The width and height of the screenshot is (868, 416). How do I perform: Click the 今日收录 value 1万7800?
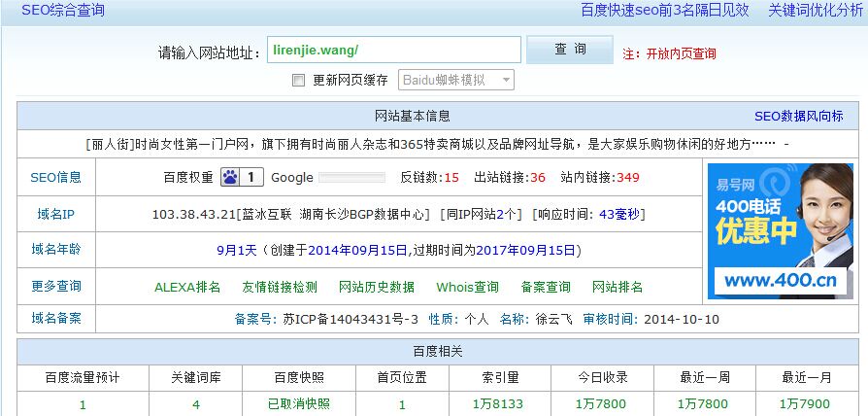tap(601, 404)
